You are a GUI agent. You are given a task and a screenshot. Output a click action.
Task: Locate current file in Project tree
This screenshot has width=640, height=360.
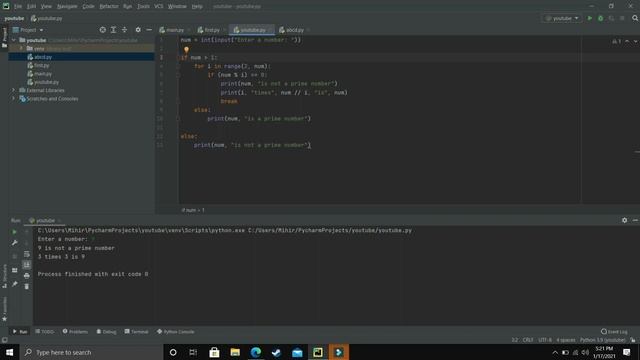102,30
